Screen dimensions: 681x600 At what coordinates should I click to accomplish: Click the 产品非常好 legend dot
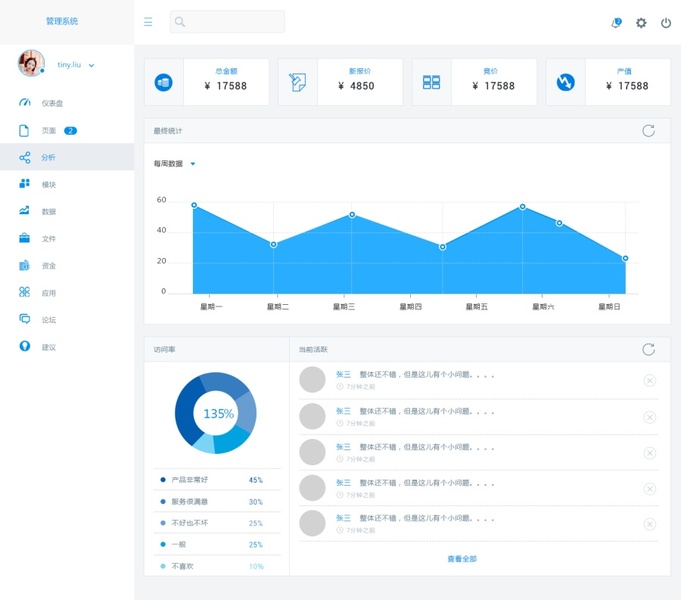[163, 480]
